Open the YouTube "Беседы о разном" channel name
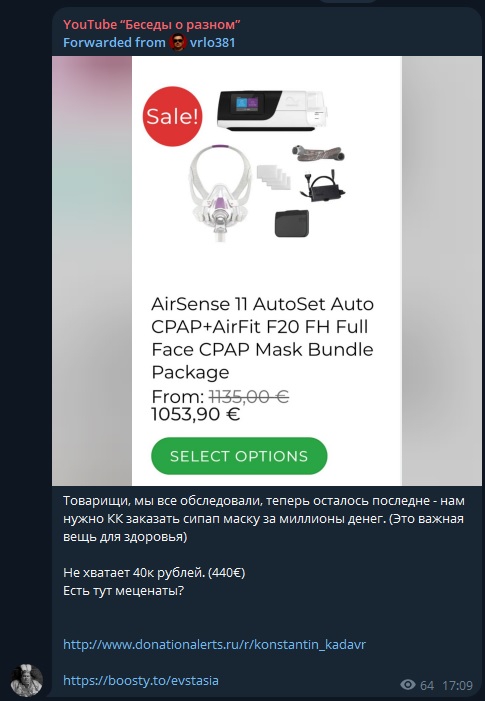This screenshot has height=701, width=485. [152, 25]
